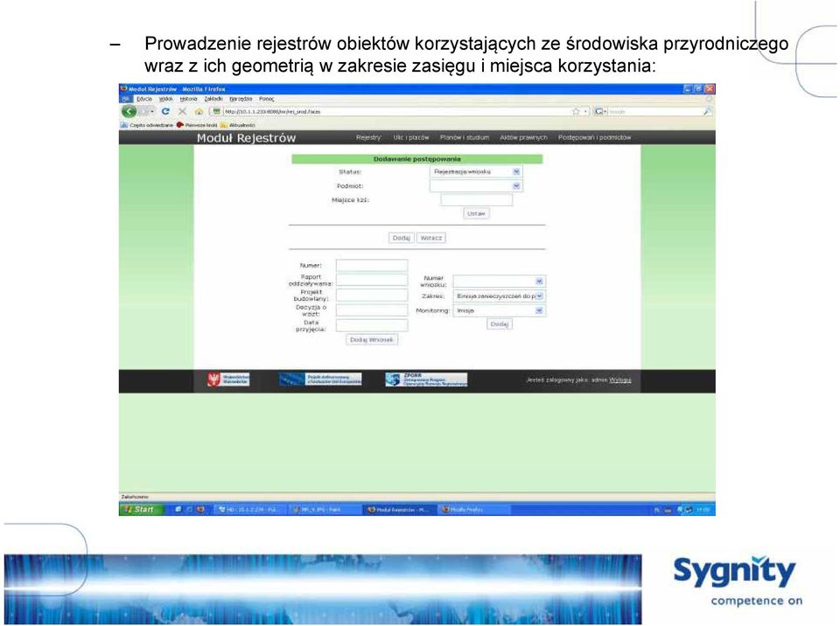The width and height of the screenshot is (840, 626).
Task: Open the Ulic i placów navigation item
Action: (x=411, y=137)
